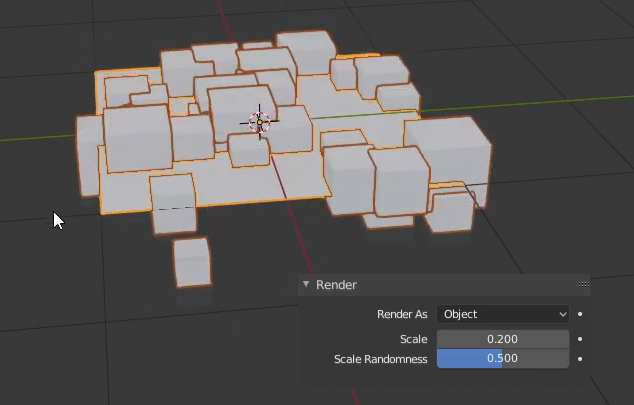
Task: Click animate dot beside Scale field
Action: coord(580,339)
